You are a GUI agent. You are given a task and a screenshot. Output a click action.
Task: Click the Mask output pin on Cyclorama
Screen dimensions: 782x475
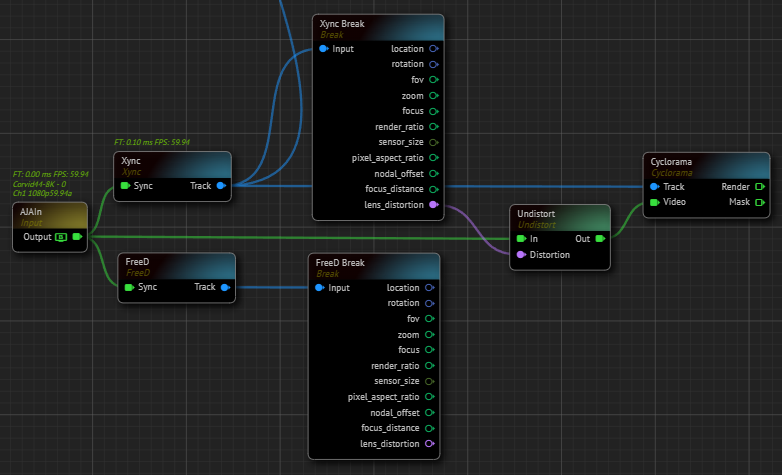coord(760,202)
